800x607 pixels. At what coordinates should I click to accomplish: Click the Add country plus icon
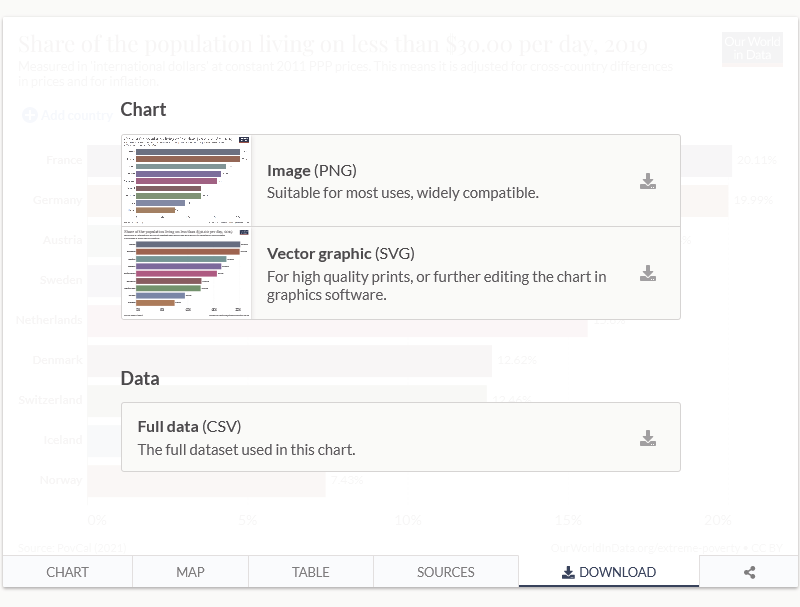tap(30, 115)
